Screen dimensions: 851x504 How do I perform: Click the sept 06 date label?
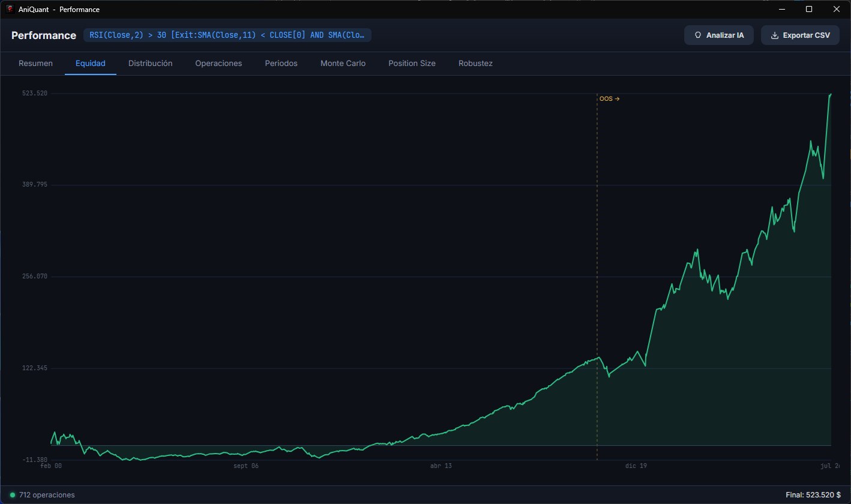click(246, 466)
